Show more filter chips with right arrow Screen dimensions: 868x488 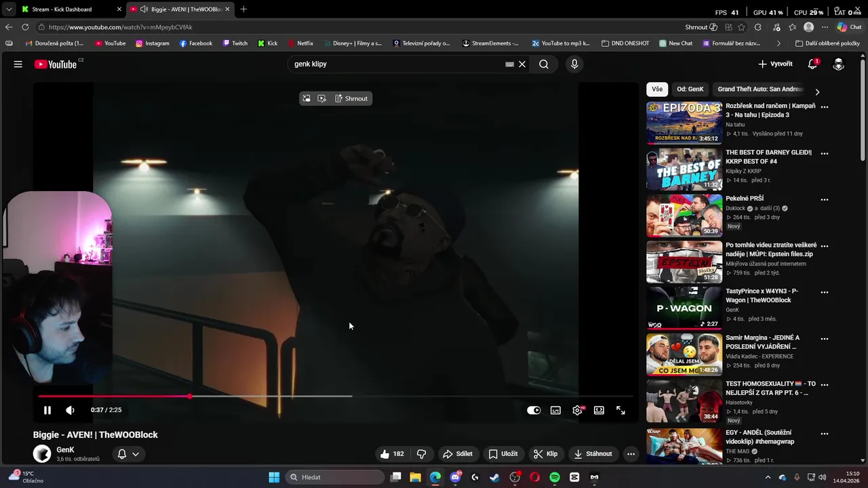tap(817, 91)
